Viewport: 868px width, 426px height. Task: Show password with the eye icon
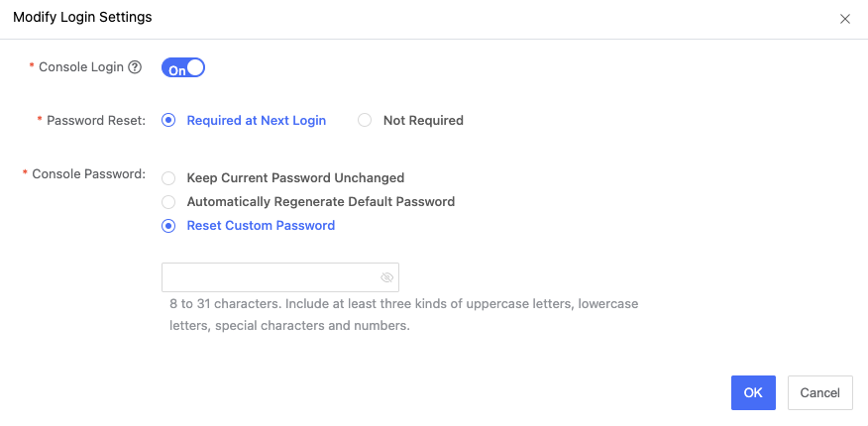click(x=387, y=277)
